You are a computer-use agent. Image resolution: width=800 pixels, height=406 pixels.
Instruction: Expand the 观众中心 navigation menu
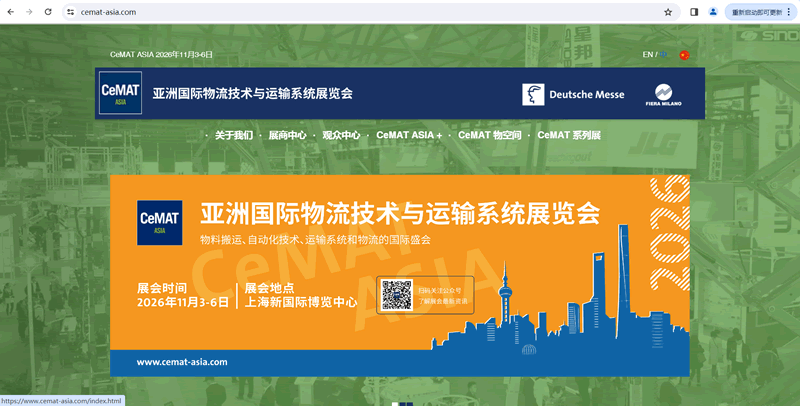point(341,135)
